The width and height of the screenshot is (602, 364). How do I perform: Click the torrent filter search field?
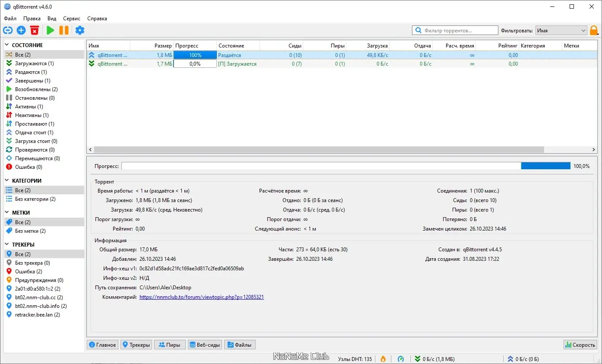(456, 30)
